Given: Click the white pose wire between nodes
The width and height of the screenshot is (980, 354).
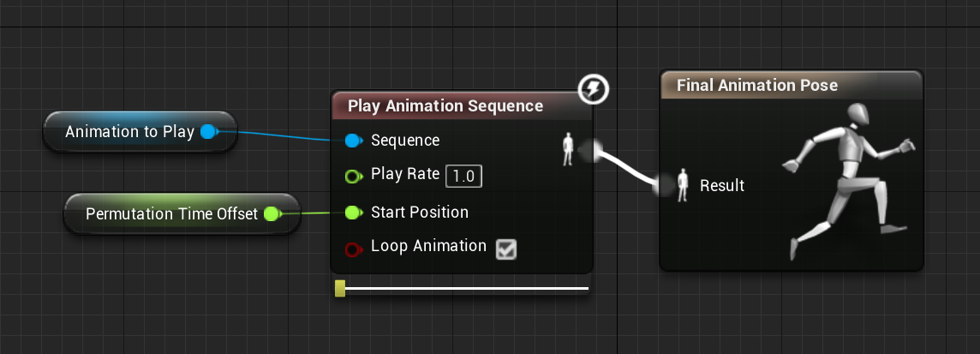Looking at the screenshot, I should pyautogui.click(x=628, y=166).
